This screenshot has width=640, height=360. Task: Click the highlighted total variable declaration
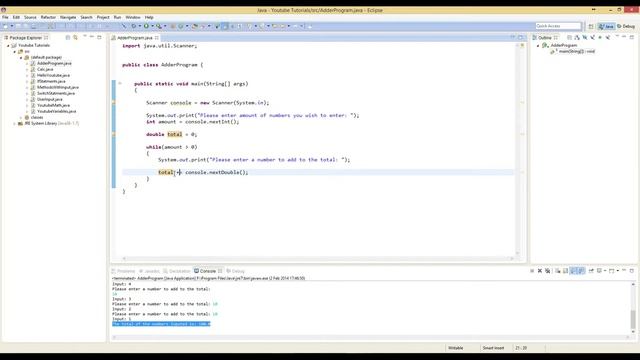[175, 134]
